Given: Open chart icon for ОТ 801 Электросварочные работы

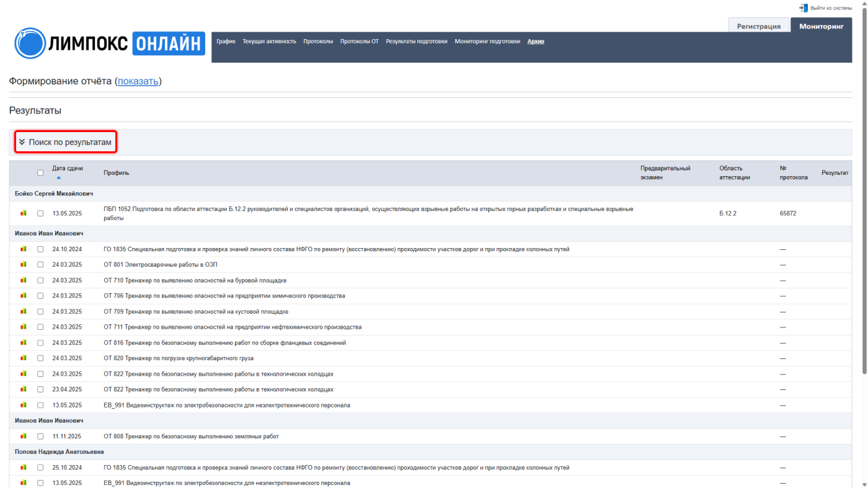Looking at the screenshot, I should click(24, 265).
